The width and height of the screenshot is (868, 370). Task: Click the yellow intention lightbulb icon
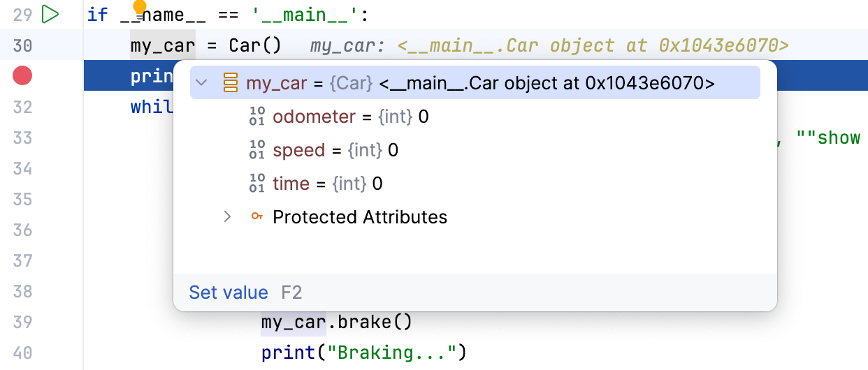140,8
